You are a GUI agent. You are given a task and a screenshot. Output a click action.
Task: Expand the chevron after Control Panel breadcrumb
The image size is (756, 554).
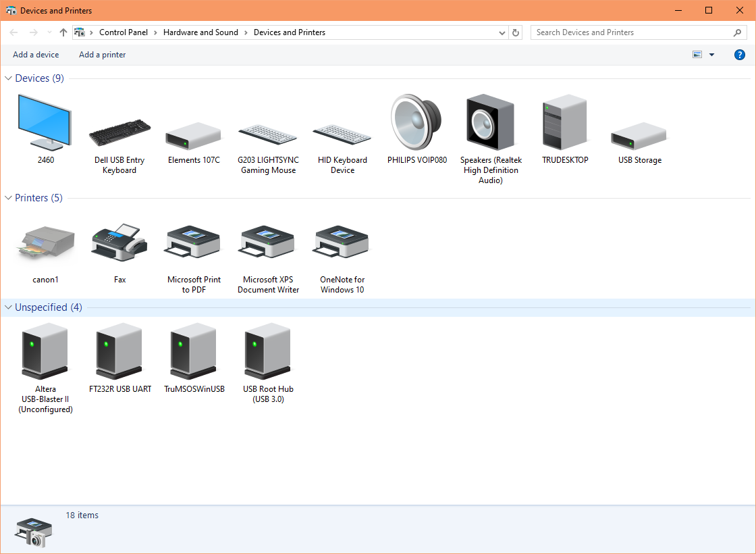[155, 32]
